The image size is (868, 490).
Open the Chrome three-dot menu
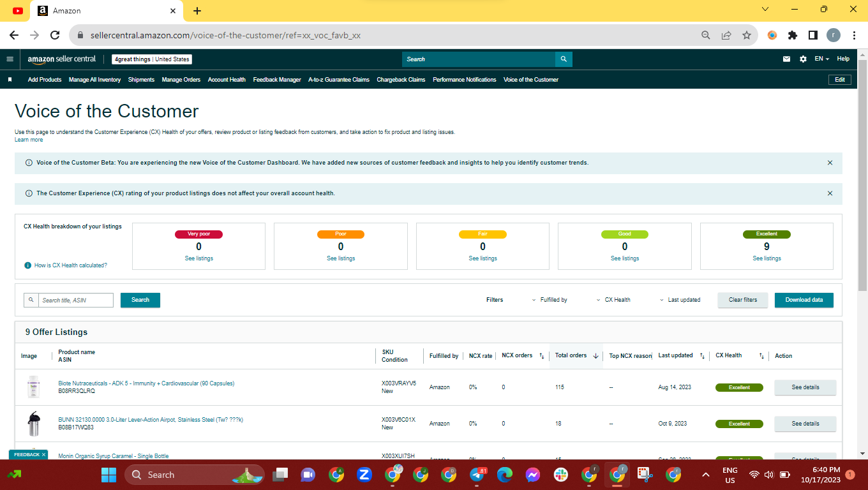(854, 35)
